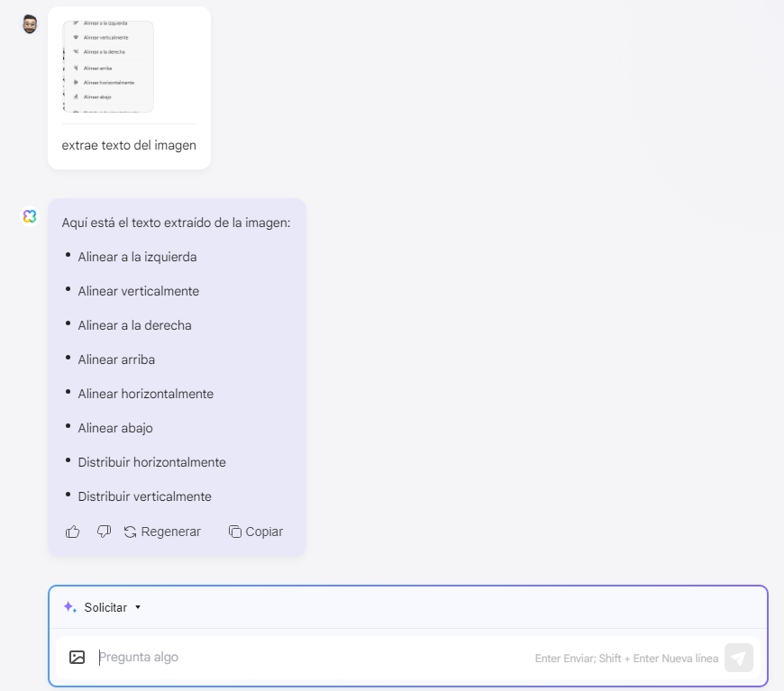
Task: Click the Copiar text button
Action: [264, 532]
